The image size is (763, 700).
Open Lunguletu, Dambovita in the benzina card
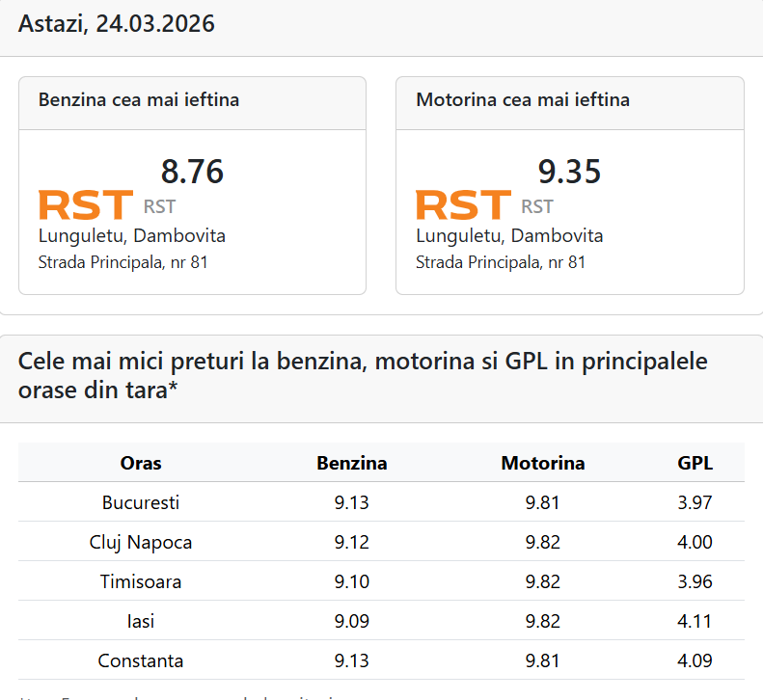tap(132, 236)
